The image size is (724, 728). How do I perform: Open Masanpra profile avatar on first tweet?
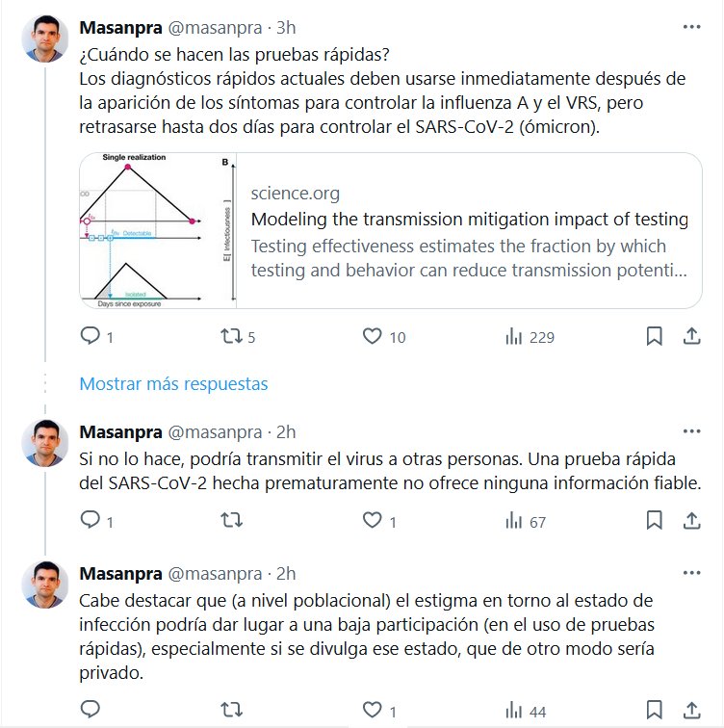(44, 39)
